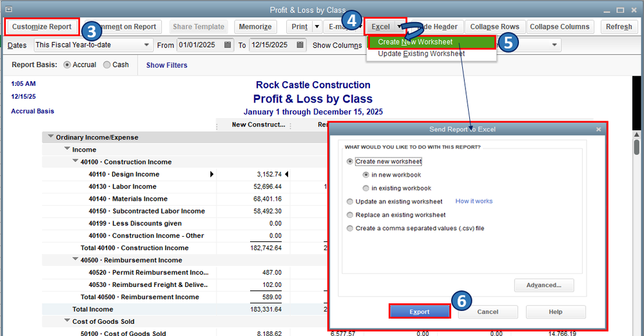Viewport: 644px width, 336px height.
Task: Click the Share Template button
Action: click(199, 26)
